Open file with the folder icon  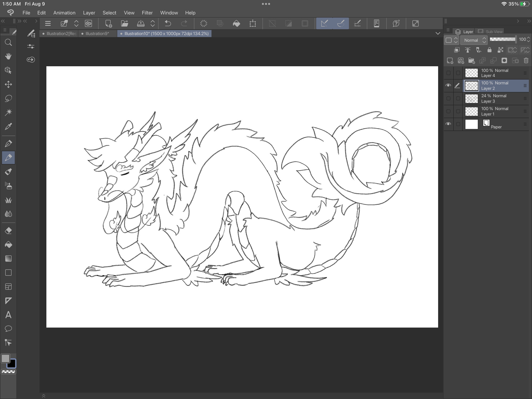pyautogui.click(x=124, y=23)
